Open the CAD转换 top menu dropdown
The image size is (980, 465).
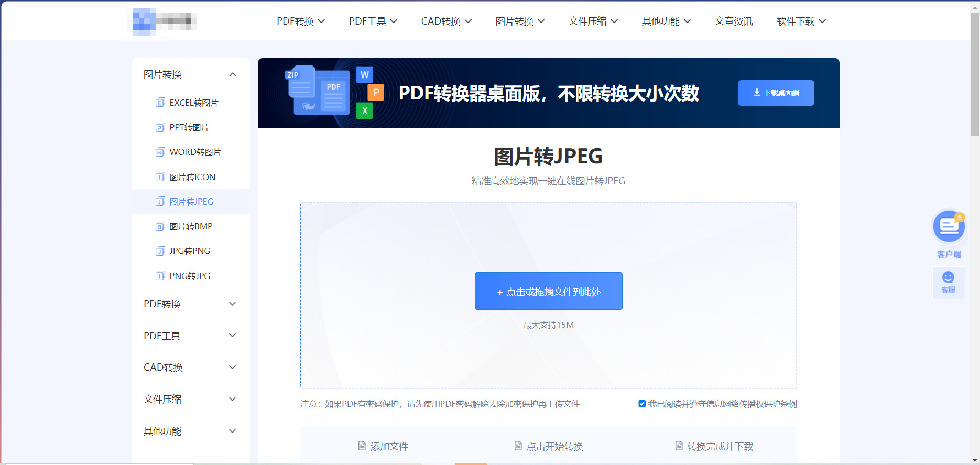point(447,21)
